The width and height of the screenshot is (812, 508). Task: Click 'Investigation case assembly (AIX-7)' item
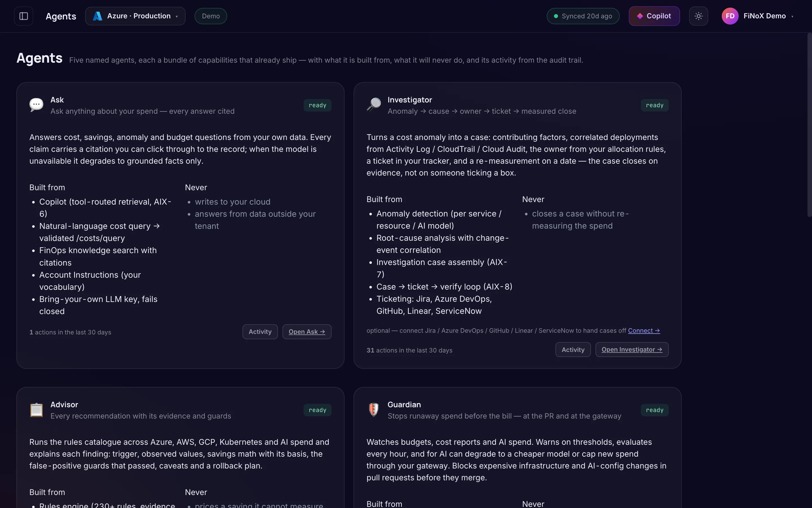pyautogui.click(x=442, y=268)
